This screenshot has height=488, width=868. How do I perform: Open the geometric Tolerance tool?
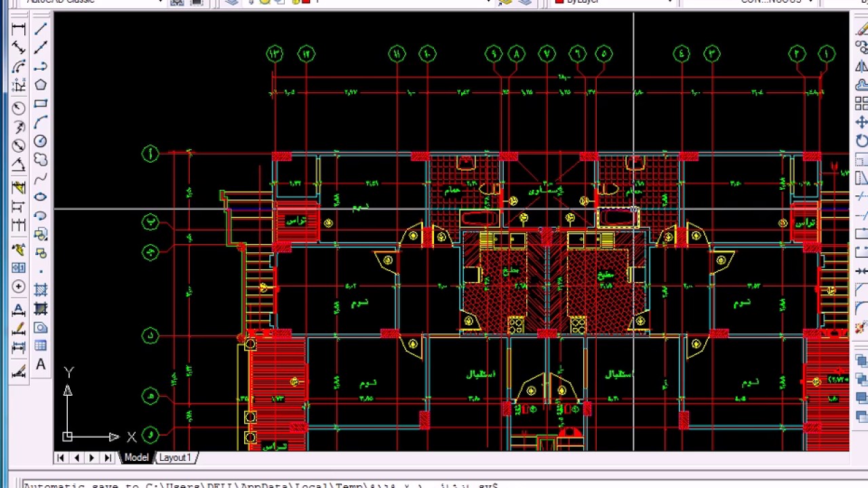pyautogui.click(x=18, y=268)
